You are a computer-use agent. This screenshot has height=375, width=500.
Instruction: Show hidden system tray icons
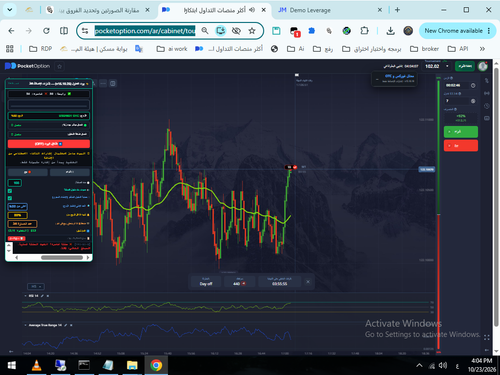pos(419,366)
